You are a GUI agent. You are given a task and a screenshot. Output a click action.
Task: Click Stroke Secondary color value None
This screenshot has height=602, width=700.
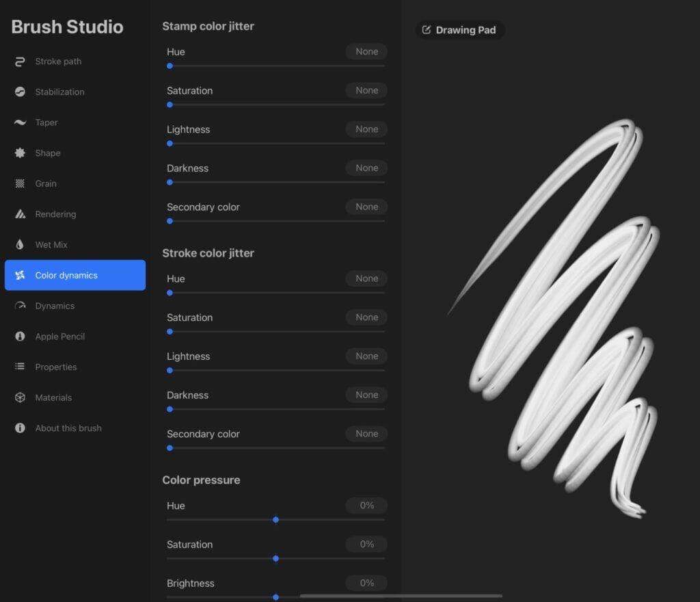pos(366,434)
